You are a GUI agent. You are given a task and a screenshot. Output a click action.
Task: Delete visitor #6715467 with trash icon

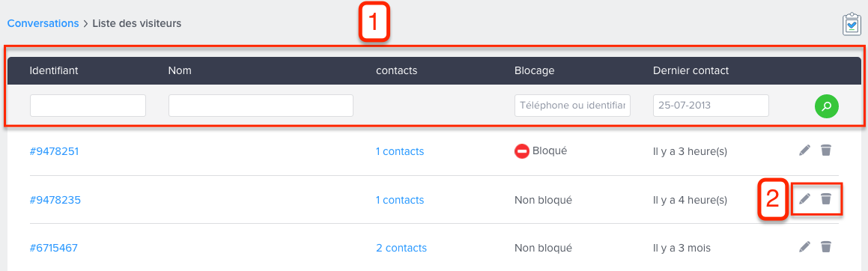pyautogui.click(x=825, y=246)
